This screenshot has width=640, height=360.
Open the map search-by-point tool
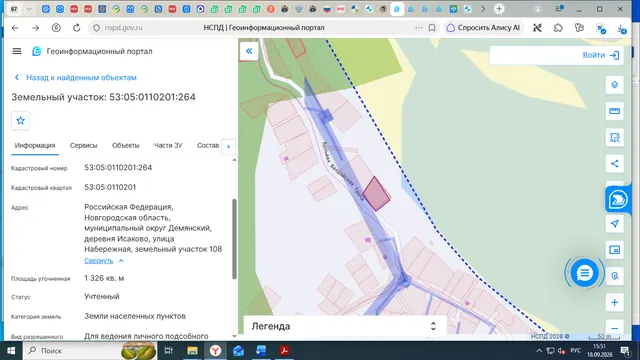tap(614, 276)
